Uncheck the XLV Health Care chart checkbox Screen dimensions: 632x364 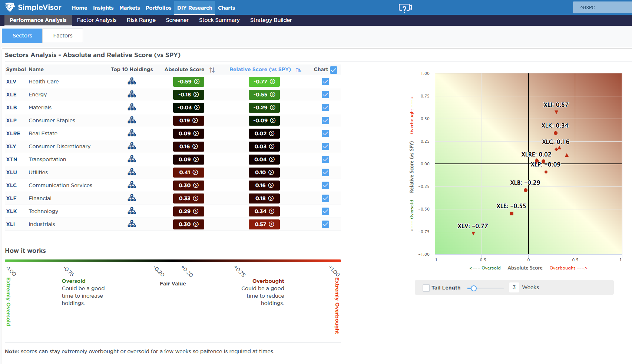(325, 82)
